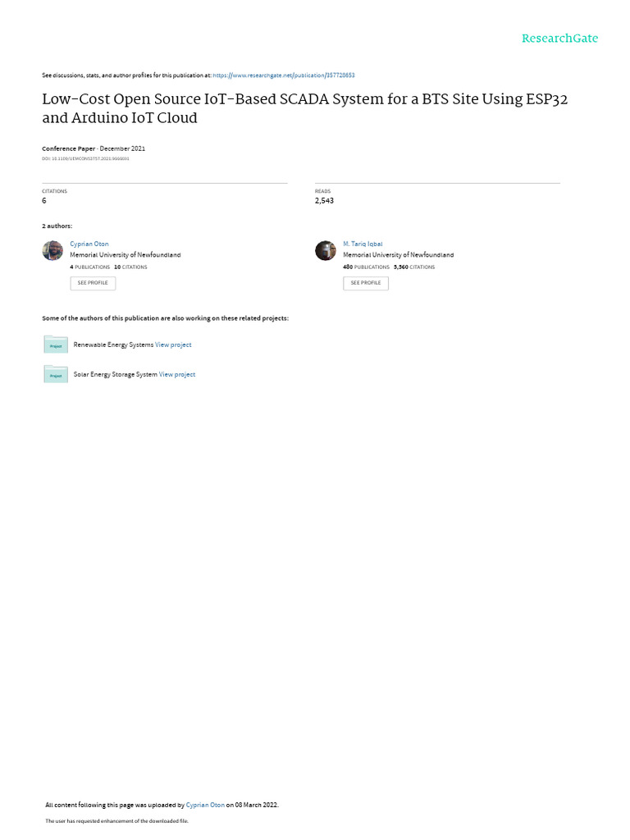Image resolution: width=630 pixels, height=840 pixels.
Task: Click the ResearchGate logo
Action: pyautogui.click(x=559, y=39)
